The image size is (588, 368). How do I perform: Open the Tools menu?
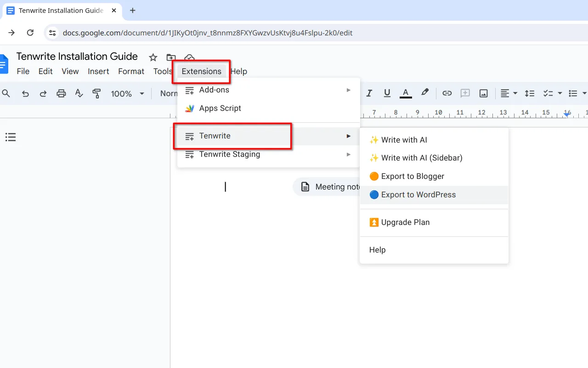[163, 71]
